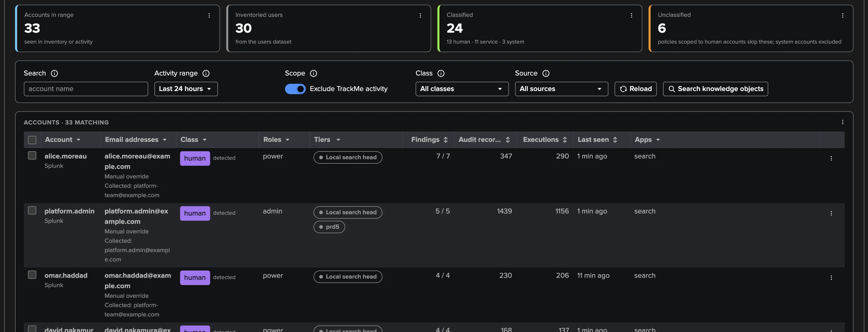Click Search knowledge objects button
868x332 pixels.
(x=715, y=89)
